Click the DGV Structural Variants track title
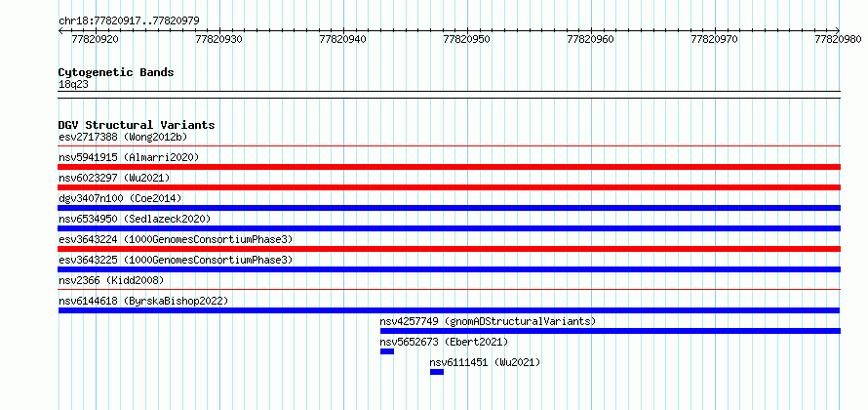This screenshot has height=410, width=868. (137, 125)
